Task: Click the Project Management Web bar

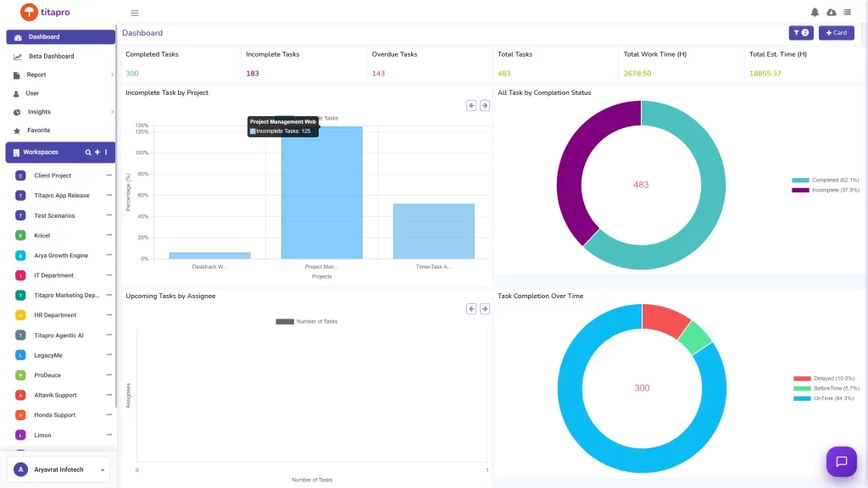Action: [321, 192]
